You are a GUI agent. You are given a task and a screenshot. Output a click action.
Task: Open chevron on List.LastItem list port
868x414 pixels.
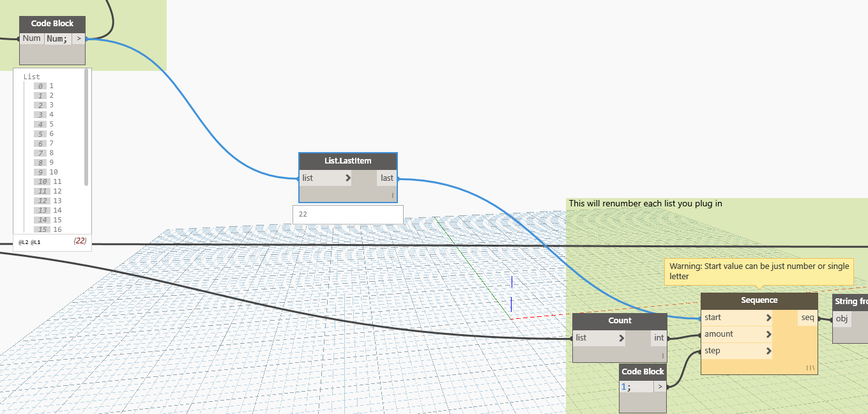347,178
